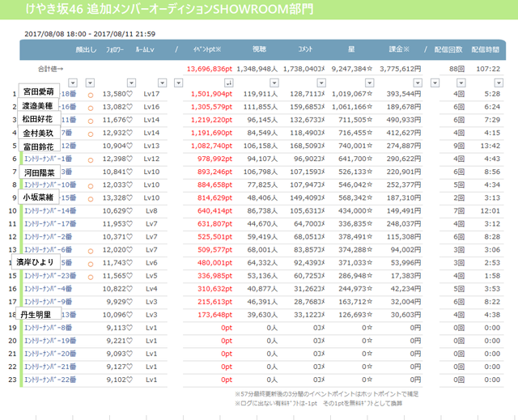The height and width of the screenshot is (420, 518).
Task: Open filter dropdown for ルームLv column
Action: coord(162,83)
